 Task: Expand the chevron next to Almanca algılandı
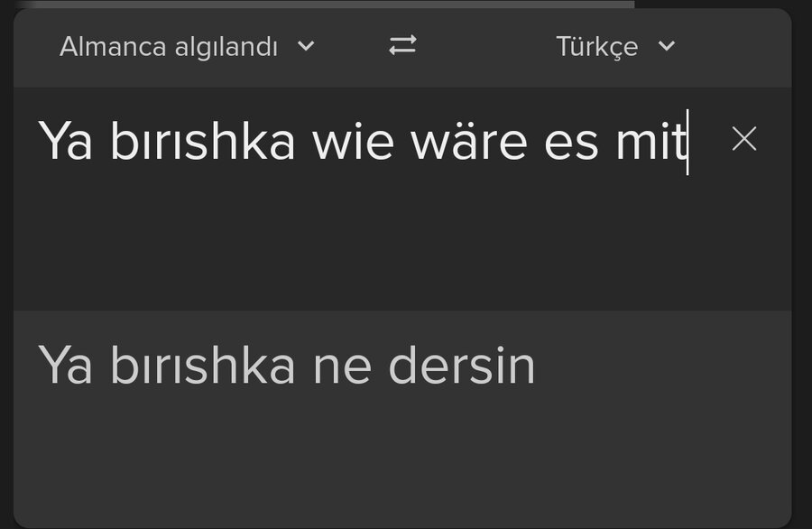coord(307,46)
